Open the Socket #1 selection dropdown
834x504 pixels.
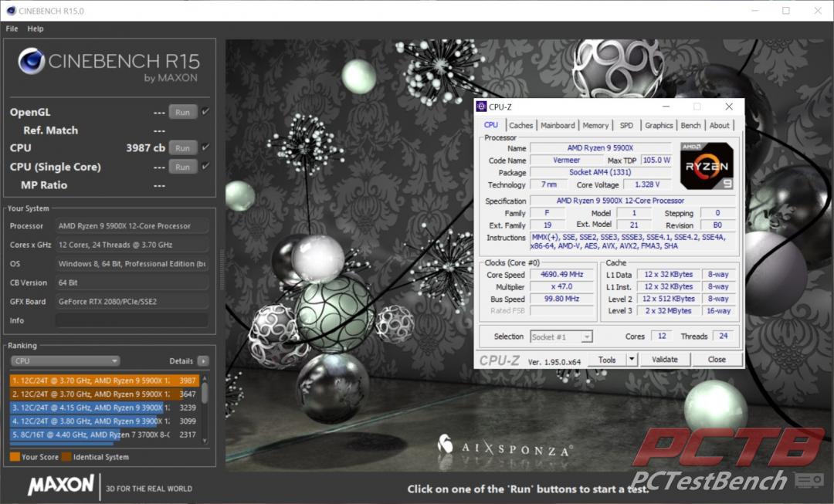(x=561, y=337)
